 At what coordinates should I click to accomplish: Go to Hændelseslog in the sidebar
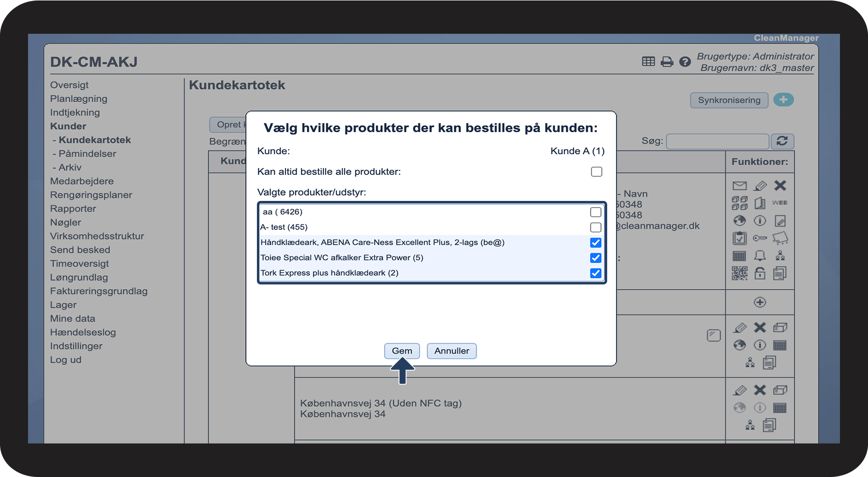pos(83,333)
